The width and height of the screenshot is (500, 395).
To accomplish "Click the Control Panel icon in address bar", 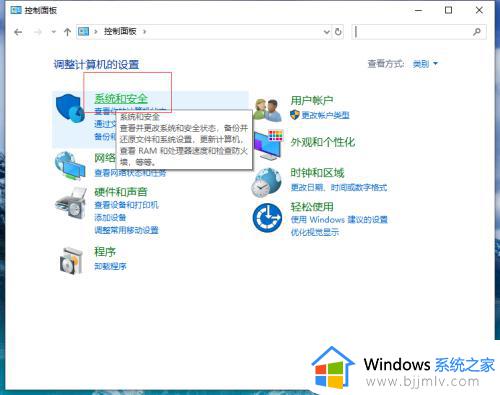I will click(x=83, y=32).
